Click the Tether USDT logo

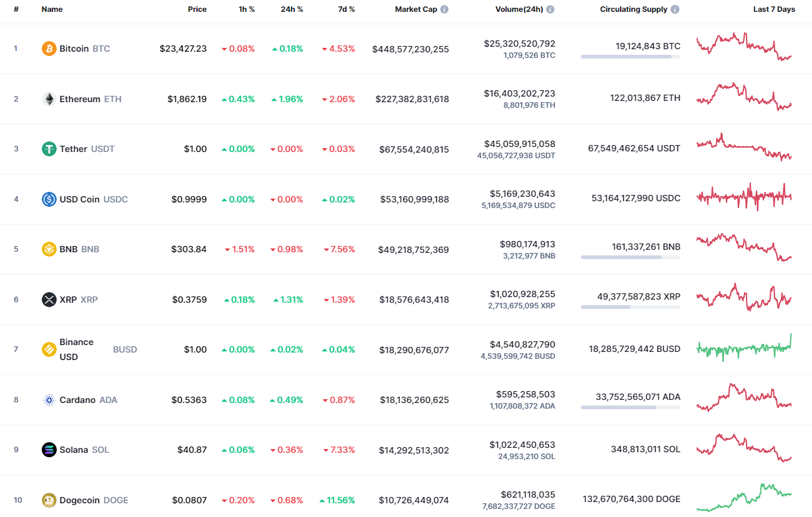(48, 149)
